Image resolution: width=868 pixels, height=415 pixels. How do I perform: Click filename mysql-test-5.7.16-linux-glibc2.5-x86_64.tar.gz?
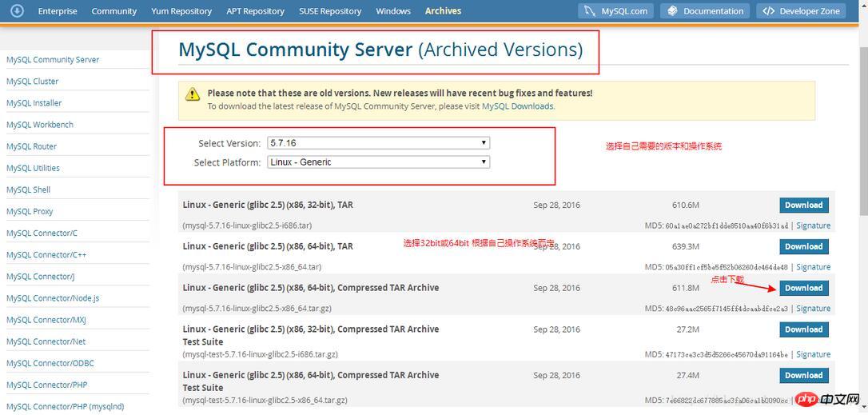coord(265,400)
